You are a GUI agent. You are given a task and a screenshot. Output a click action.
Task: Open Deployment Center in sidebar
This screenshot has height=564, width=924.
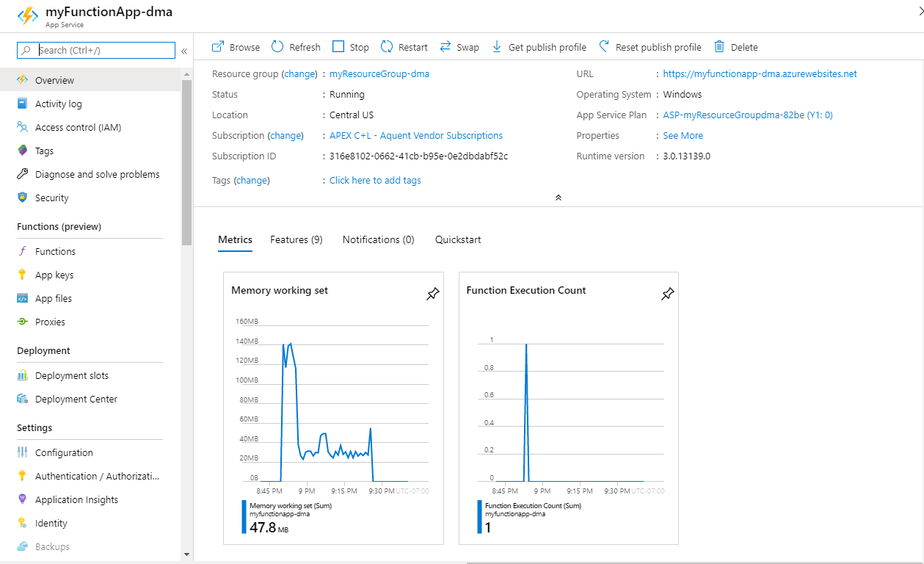click(x=76, y=399)
